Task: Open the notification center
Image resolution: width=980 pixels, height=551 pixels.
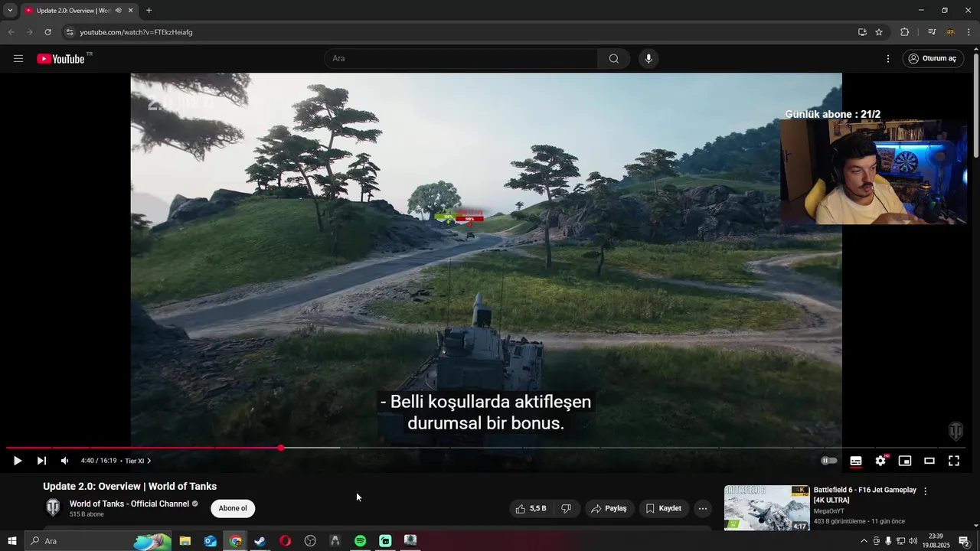Action: tap(964, 541)
